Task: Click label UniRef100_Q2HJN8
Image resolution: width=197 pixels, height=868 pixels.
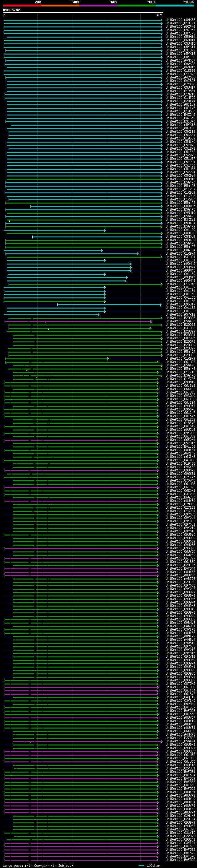Action: pos(180,816)
